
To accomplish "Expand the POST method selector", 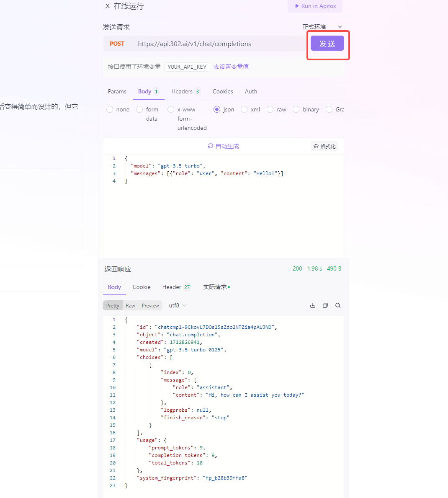I will tap(117, 44).
